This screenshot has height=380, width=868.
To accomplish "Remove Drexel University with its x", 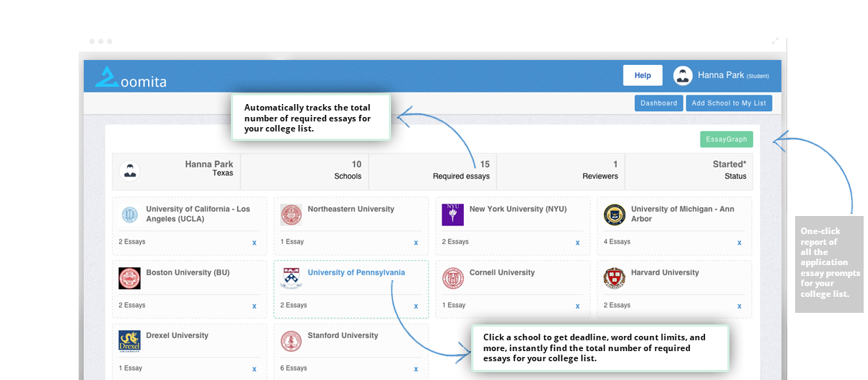I will coord(254,369).
